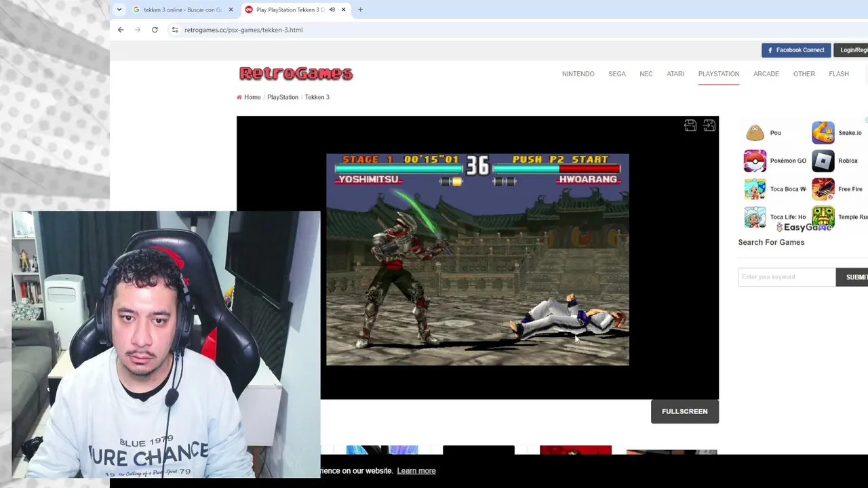
Task: Click the 'Pou' game label
Action: click(775, 133)
